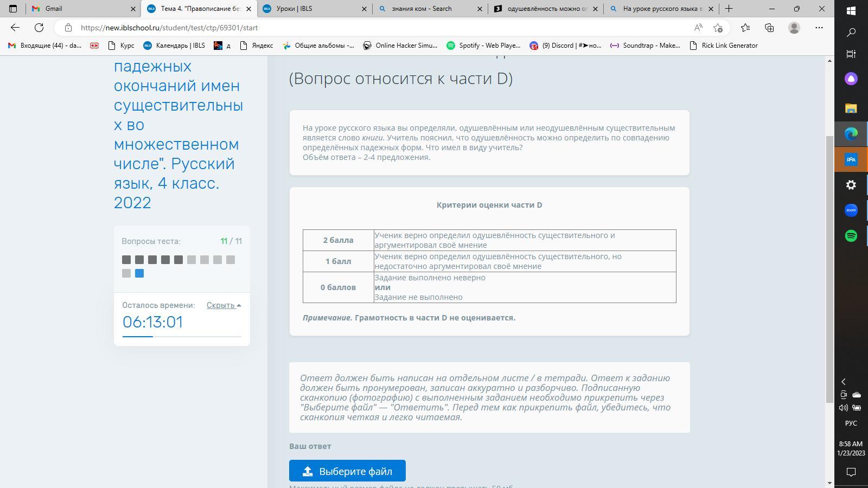Close the Уроки | IBLS tab
The height and width of the screenshot is (488, 868).
[364, 9]
